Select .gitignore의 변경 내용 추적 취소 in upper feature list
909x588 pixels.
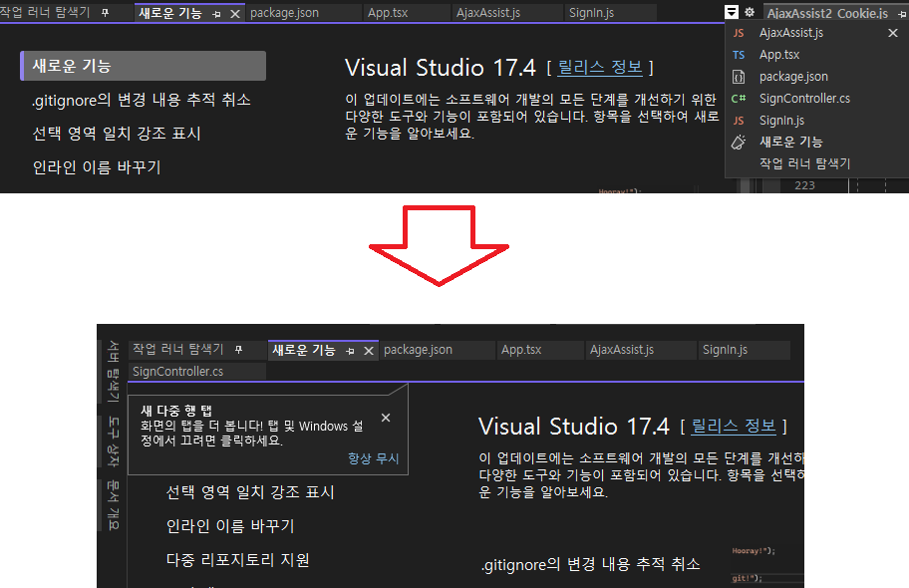pyautogui.click(x=142, y=100)
